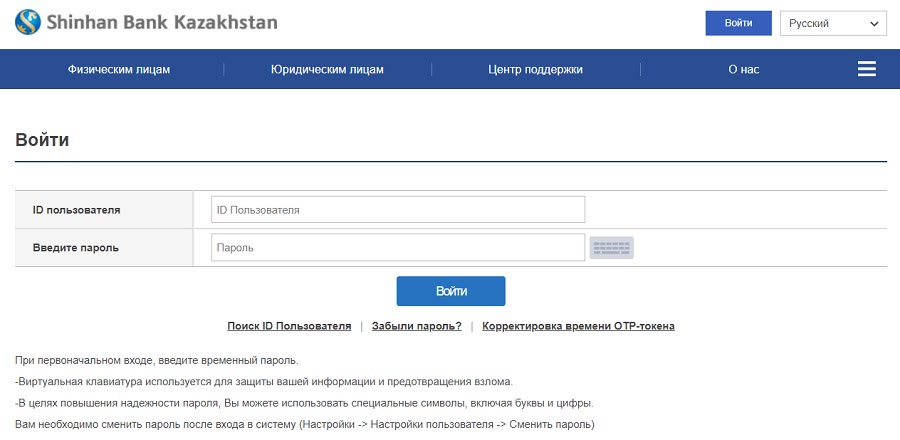Focus the ID Пользователя input field

click(398, 209)
